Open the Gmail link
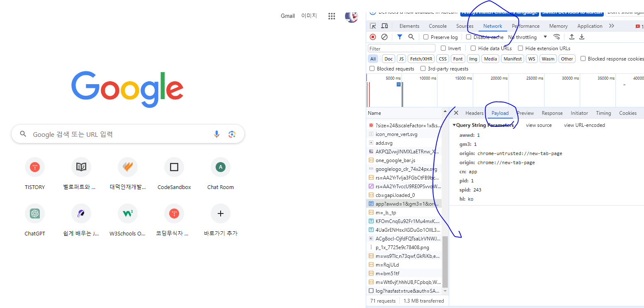The height and width of the screenshot is (308, 644). [x=288, y=16]
